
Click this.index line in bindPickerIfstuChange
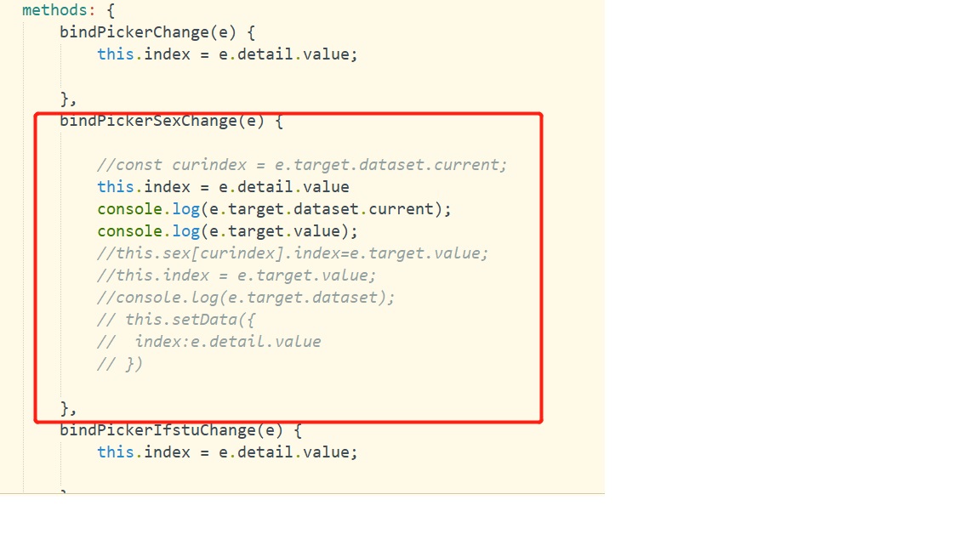(x=227, y=452)
